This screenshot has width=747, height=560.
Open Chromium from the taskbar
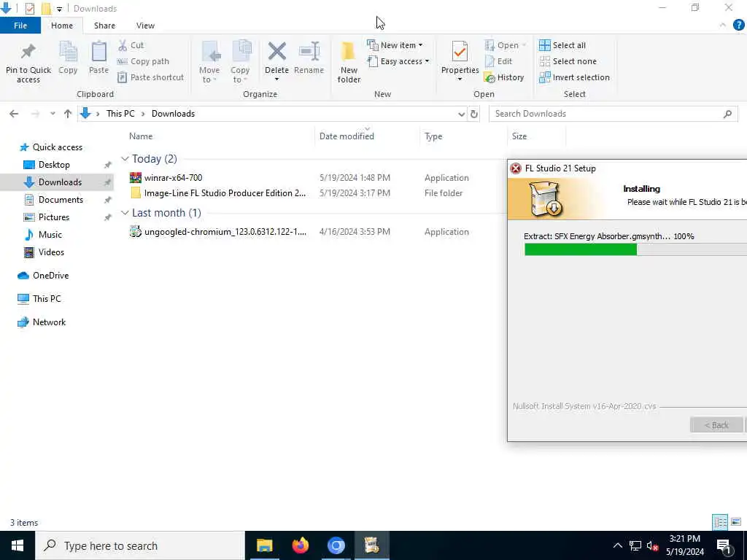coord(336,545)
